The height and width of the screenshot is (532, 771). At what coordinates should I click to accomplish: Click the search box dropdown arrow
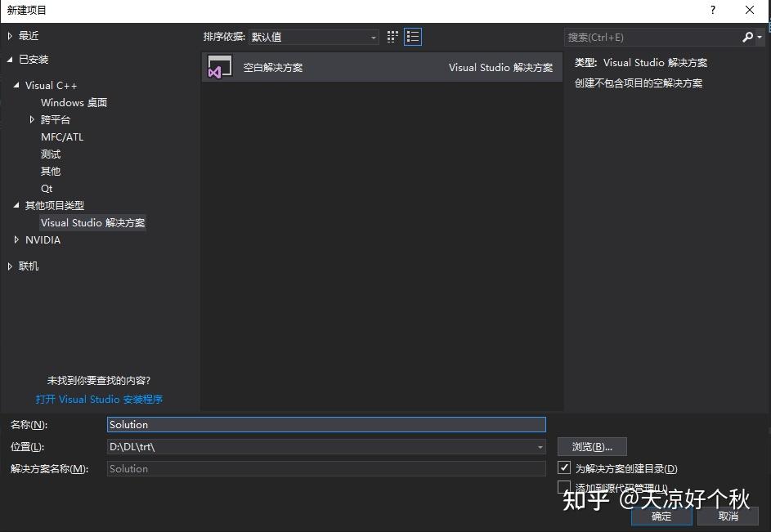click(760, 37)
